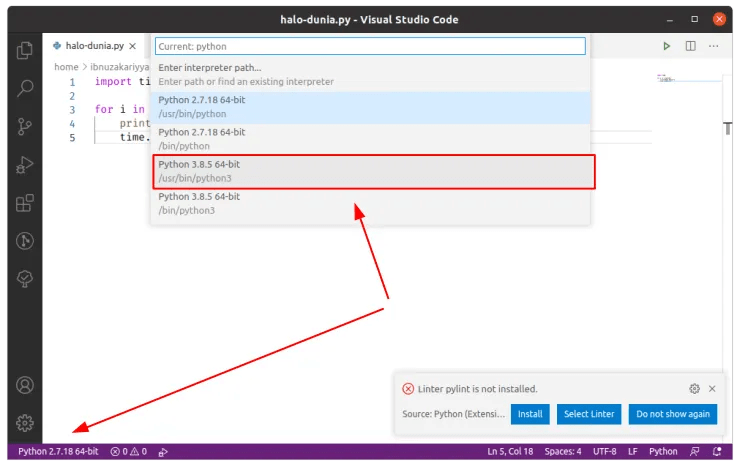The image size is (740, 467).
Task: Open Source Control view
Action: pyautogui.click(x=25, y=126)
